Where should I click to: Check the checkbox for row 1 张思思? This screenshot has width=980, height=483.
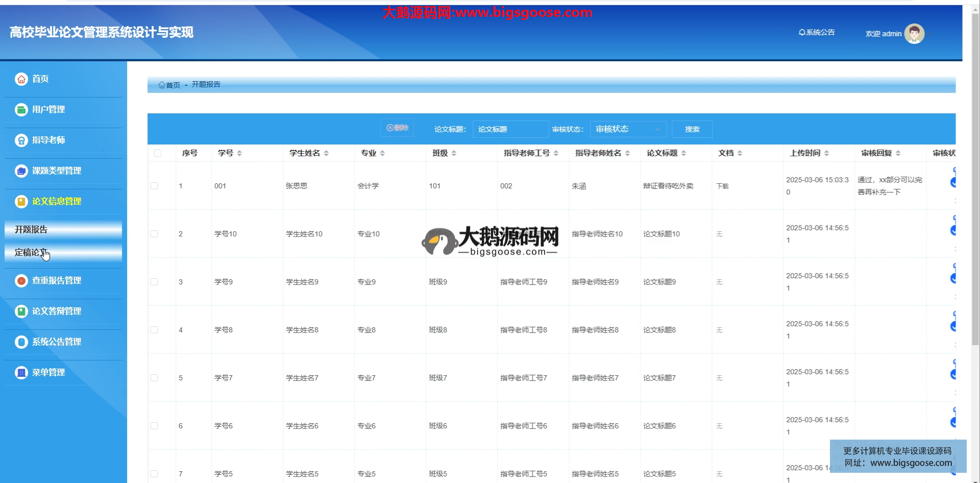click(x=154, y=186)
